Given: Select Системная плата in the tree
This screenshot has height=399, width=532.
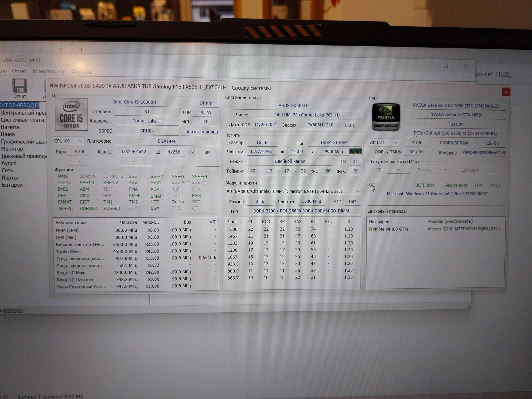Looking at the screenshot, I should [22, 120].
